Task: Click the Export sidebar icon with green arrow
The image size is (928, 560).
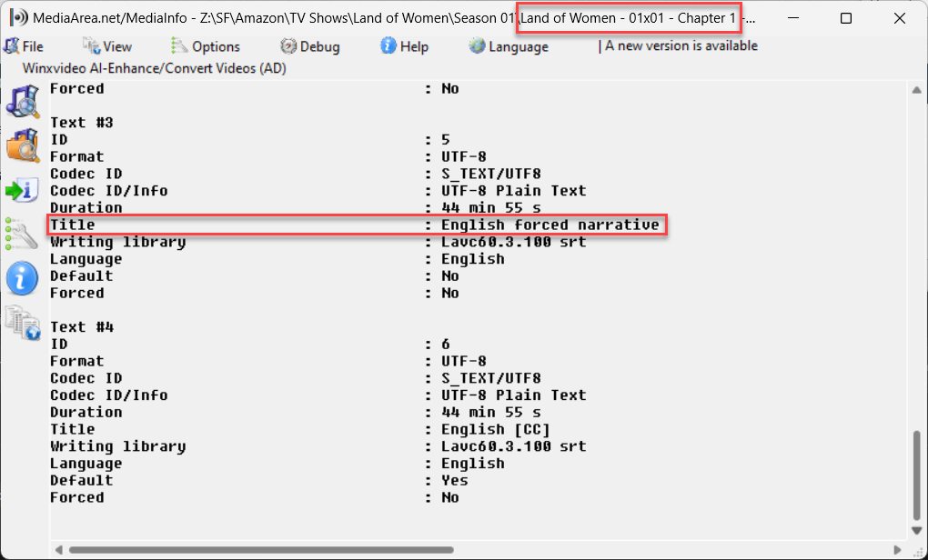Action: coord(23,190)
